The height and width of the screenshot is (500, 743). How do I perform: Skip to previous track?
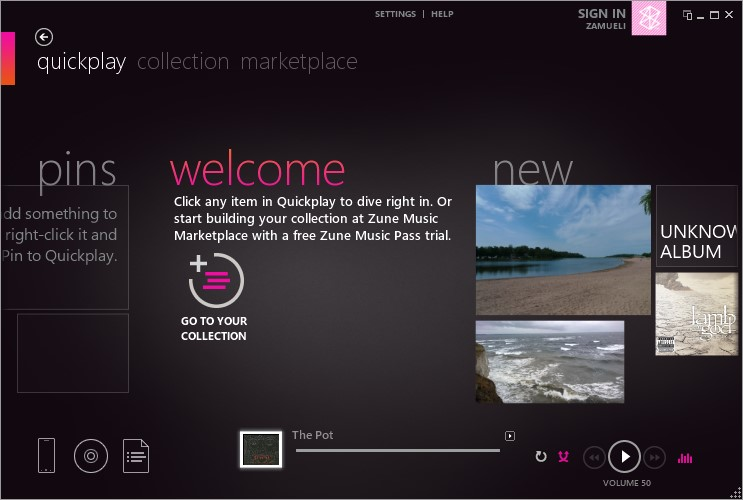click(x=594, y=457)
